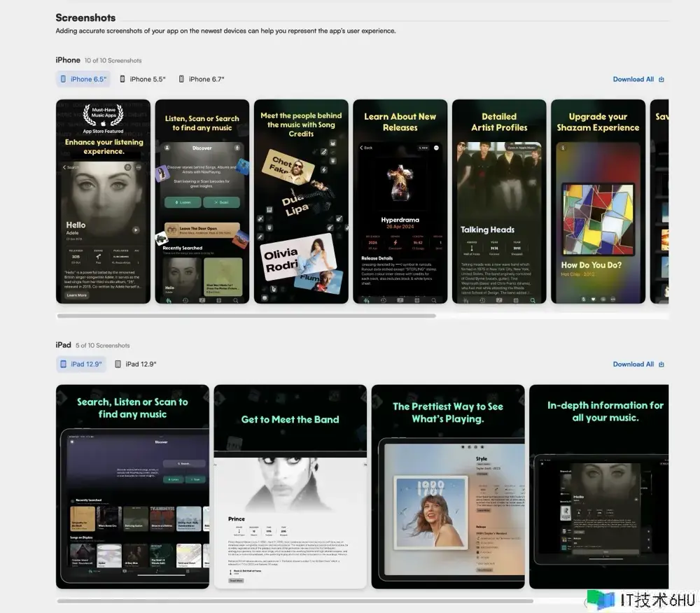Screen dimensions: 700x613
Task: Open the iPhone 6.7" tab
Action: tap(202, 79)
